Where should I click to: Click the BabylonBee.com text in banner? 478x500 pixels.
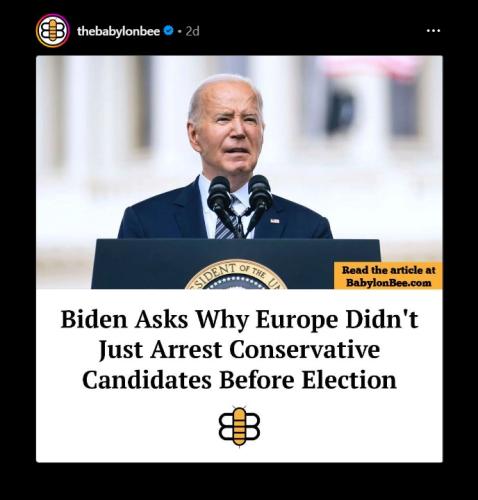point(389,283)
